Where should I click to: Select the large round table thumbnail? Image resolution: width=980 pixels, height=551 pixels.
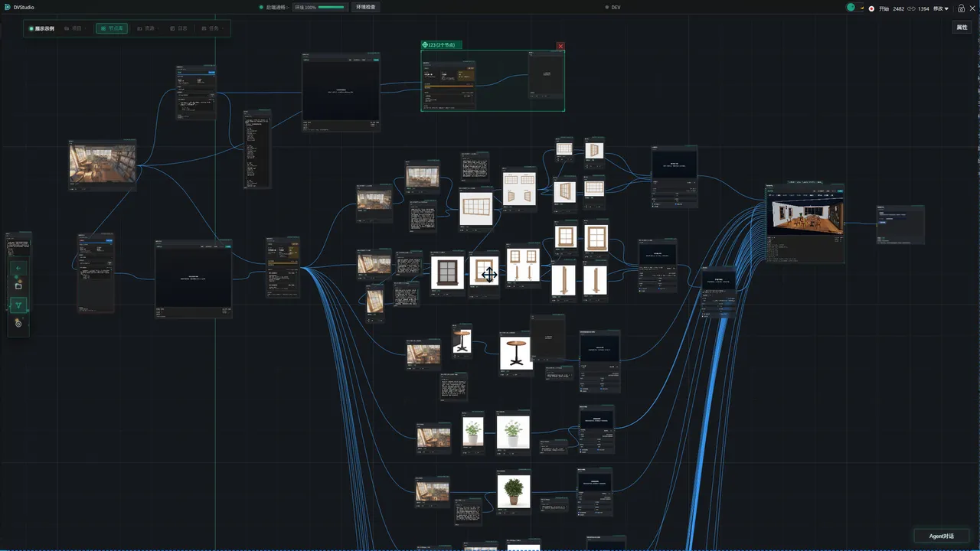(516, 353)
